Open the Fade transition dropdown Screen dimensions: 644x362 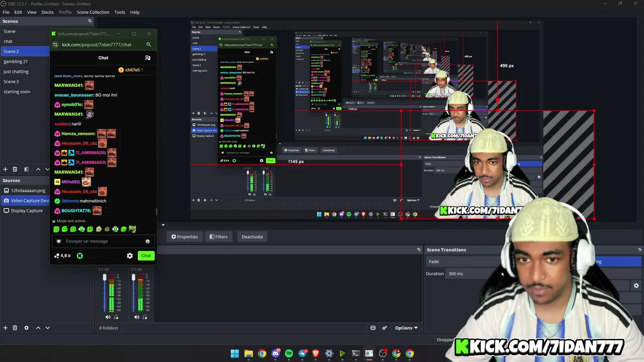click(463, 261)
